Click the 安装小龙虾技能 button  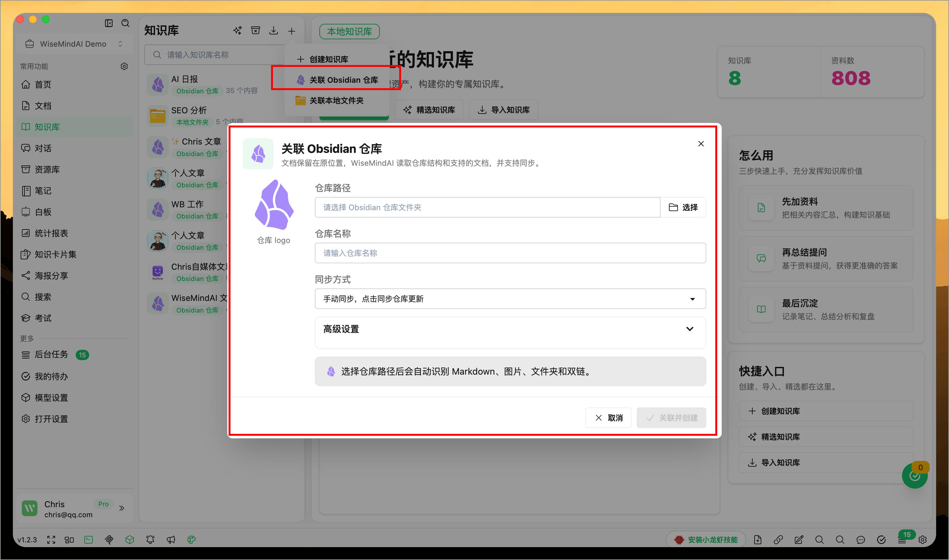click(706, 540)
